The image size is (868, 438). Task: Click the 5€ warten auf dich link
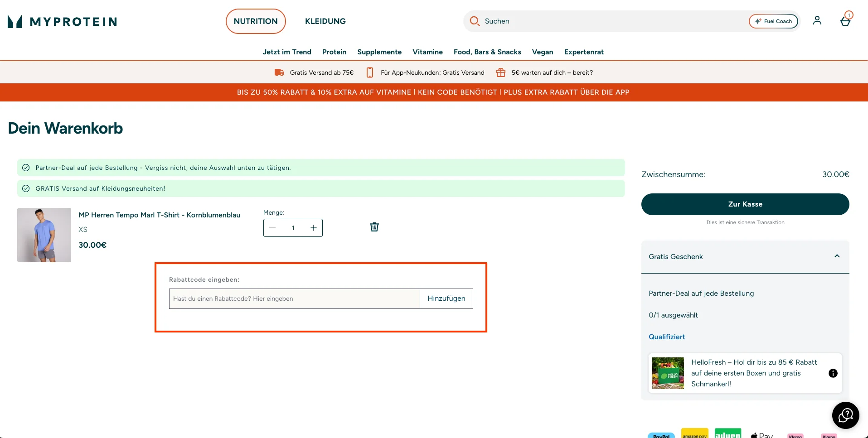coord(552,72)
